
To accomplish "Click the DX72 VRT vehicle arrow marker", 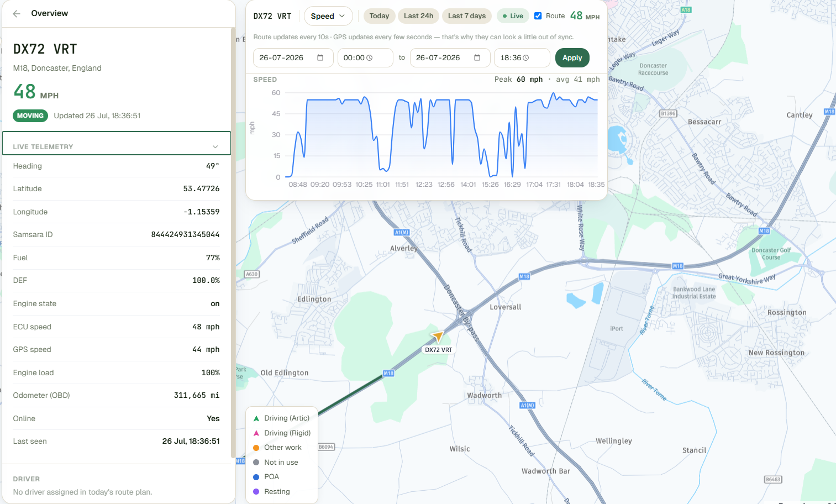I will point(437,336).
